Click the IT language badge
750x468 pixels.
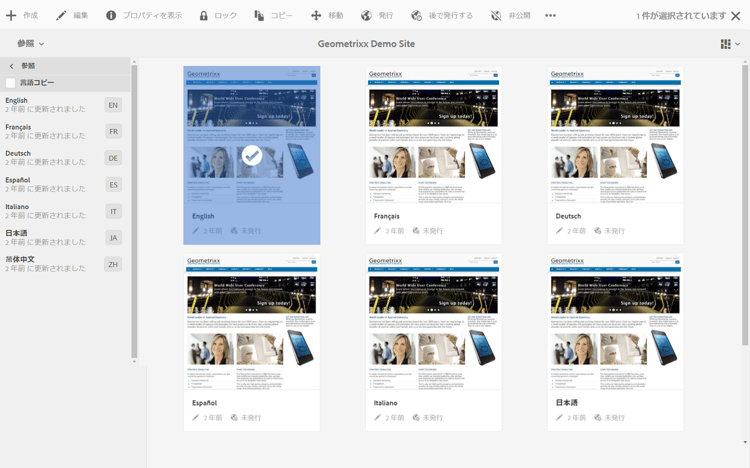[x=113, y=212]
